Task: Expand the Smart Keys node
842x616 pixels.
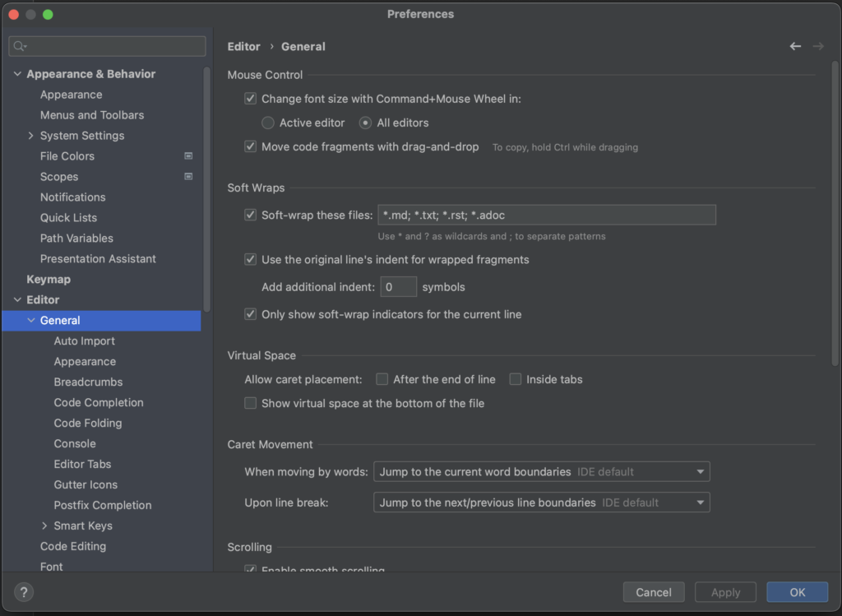Action: point(44,526)
